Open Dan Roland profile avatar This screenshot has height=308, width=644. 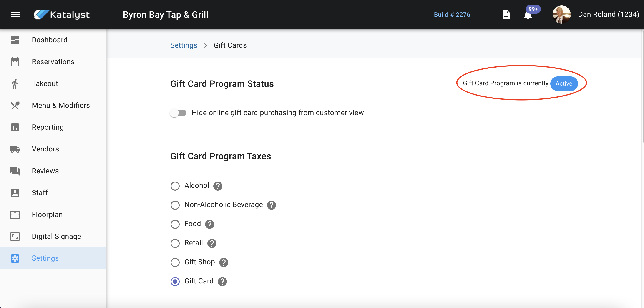click(x=561, y=15)
